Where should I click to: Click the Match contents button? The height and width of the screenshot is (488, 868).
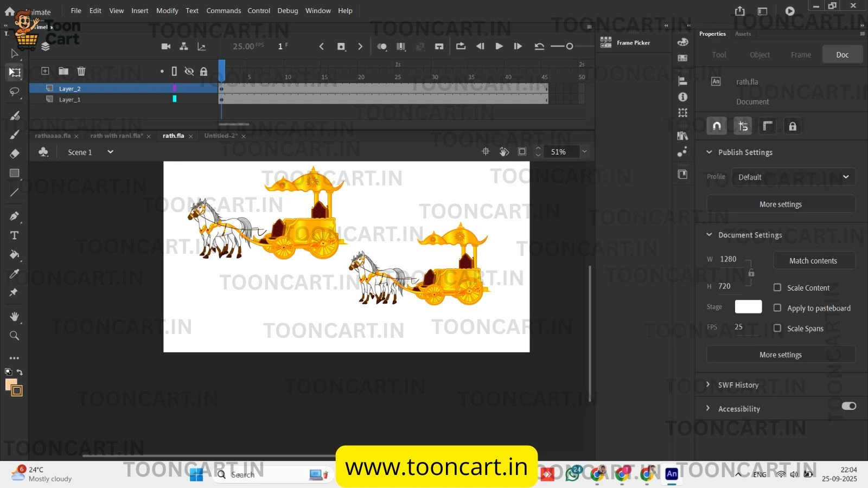(813, 261)
